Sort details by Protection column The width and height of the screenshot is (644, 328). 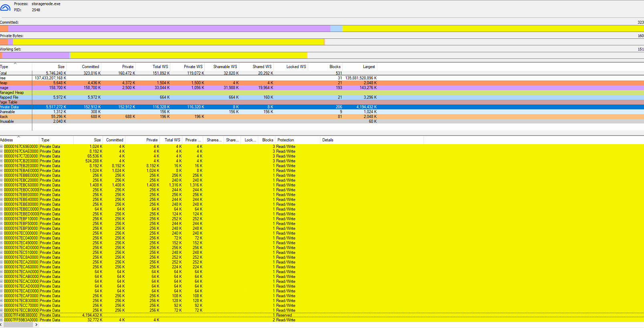click(286, 140)
